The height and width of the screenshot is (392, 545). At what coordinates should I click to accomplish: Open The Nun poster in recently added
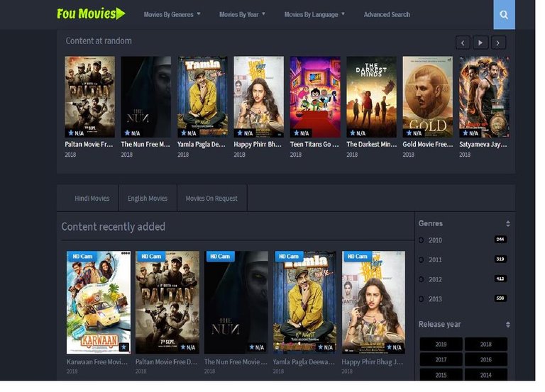click(236, 303)
